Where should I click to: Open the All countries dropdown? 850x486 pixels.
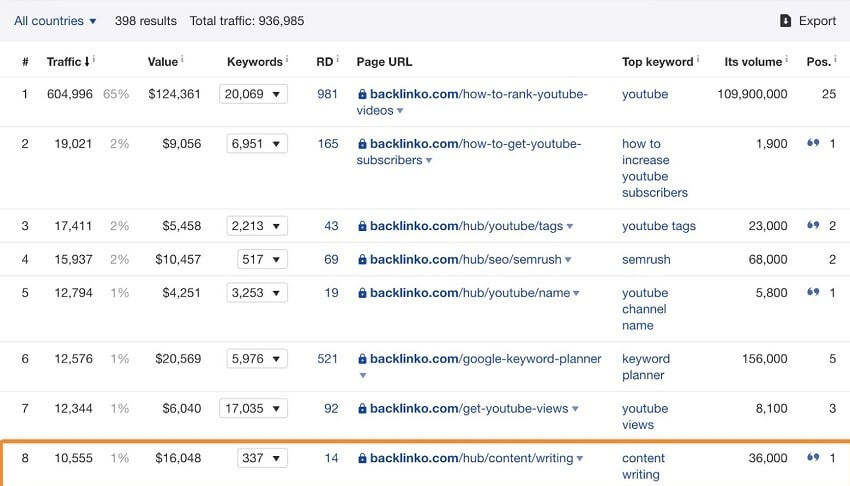point(55,21)
